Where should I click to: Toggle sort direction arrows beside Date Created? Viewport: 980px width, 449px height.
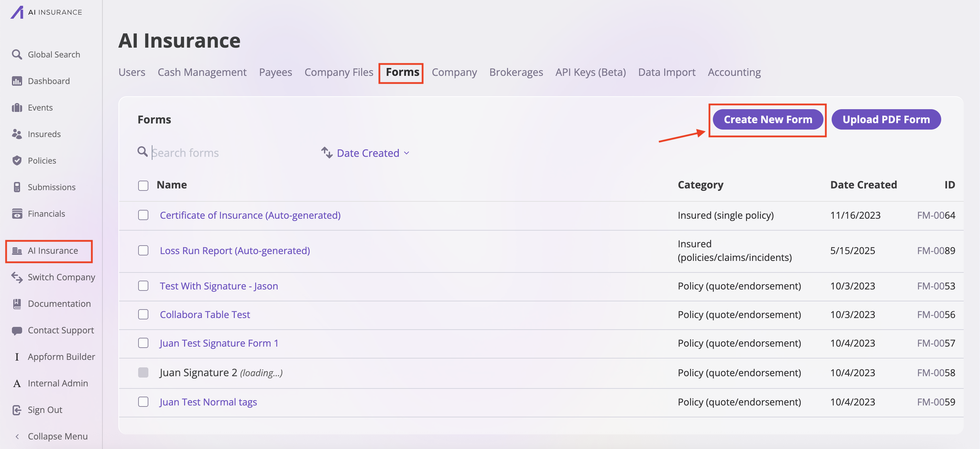tap(326, 152)
